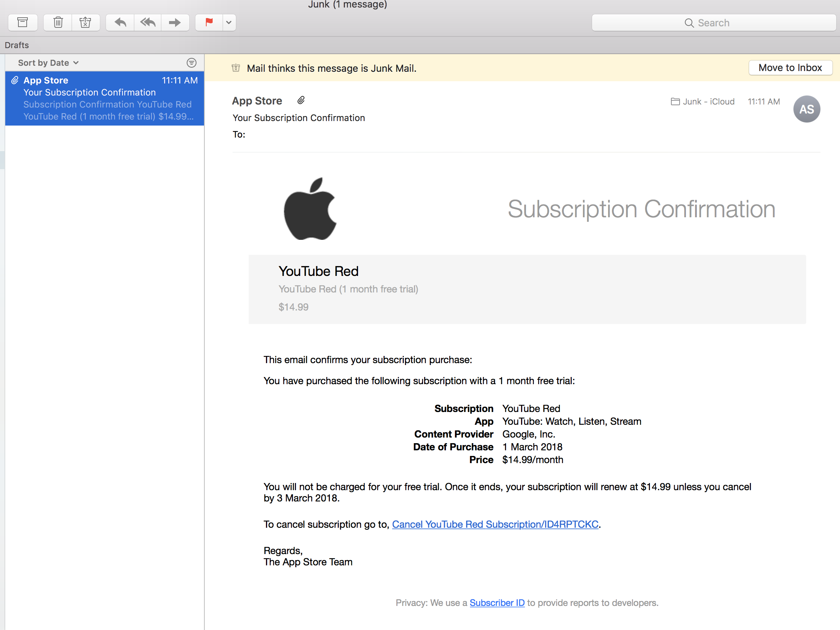Click the junk mail toolbar icon
Viewport: 840px width, 630px height.
86,23
